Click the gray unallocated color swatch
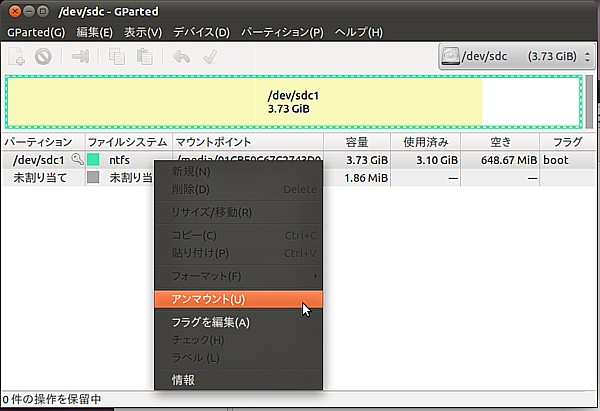 tap(93, 177)
